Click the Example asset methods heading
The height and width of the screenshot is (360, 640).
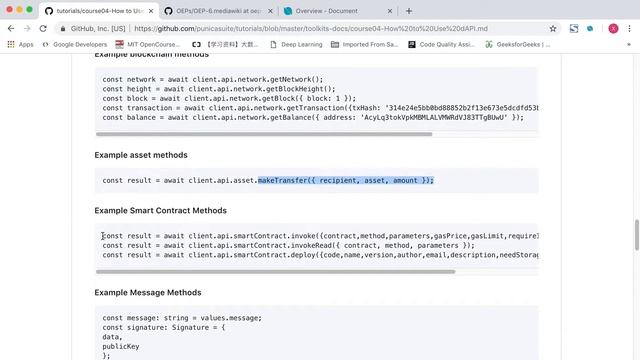[141, 155]
